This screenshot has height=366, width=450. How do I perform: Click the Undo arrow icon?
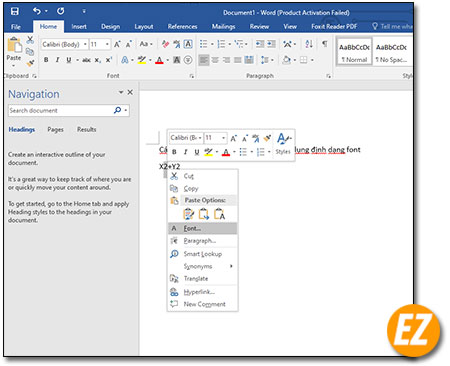[x=37, y=11]
